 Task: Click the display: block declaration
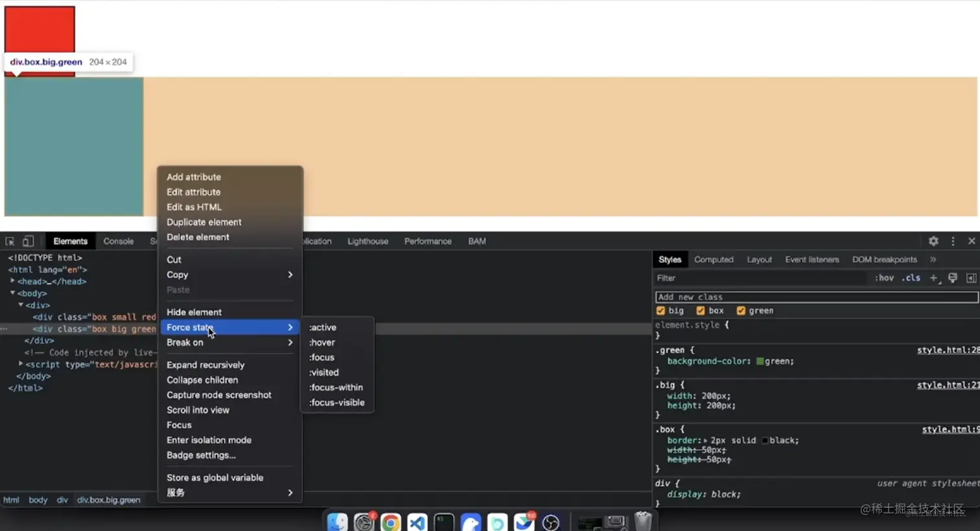(704, 494)
